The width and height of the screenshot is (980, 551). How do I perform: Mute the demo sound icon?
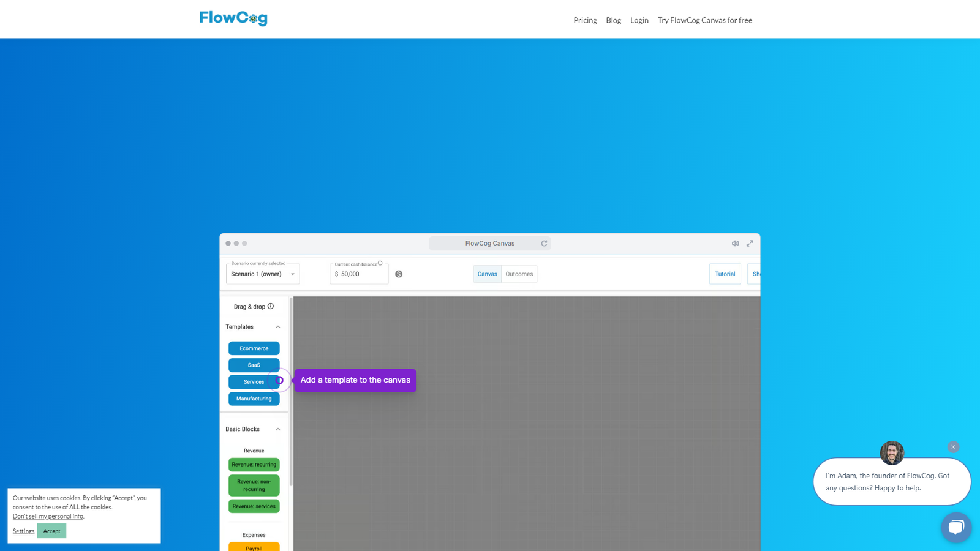[x=735, y=244]
